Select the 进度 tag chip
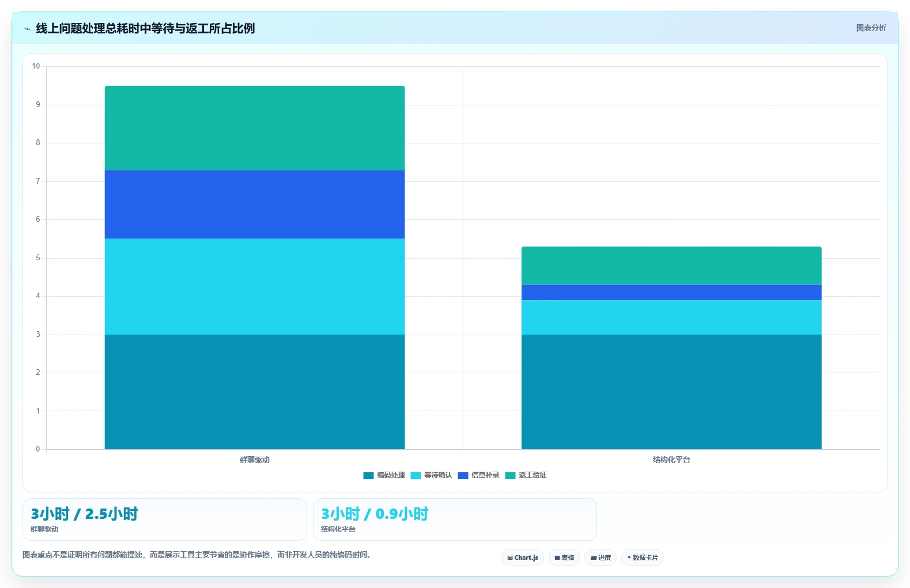This screenshot has height=588, width=910. pos(601,557)
